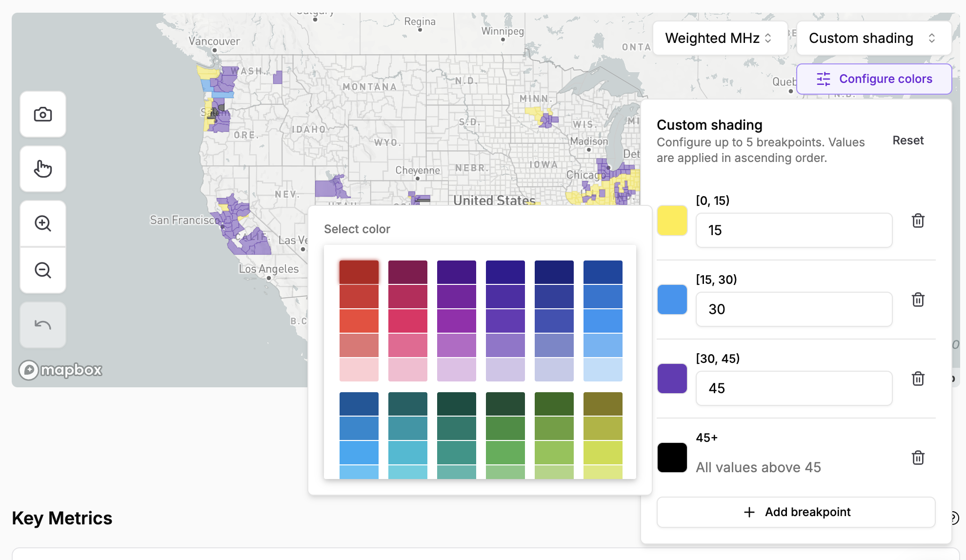Click the undo arrow below the zoom tools
This screenshot has width=966, height=560.
click(43, 324)
